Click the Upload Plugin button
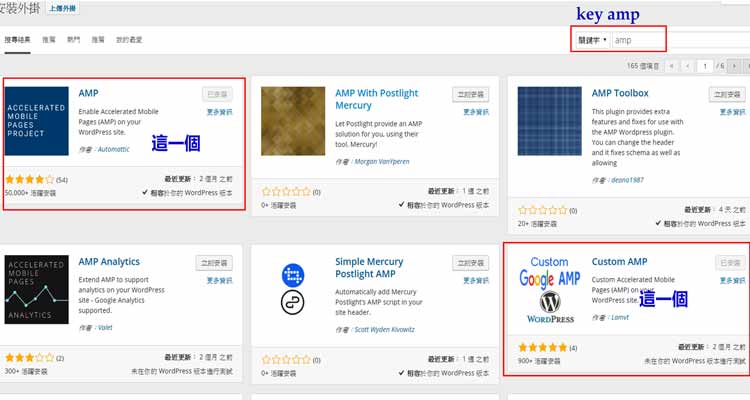The width and height of the screenshot is (750, 400). (x=63, y=9)
